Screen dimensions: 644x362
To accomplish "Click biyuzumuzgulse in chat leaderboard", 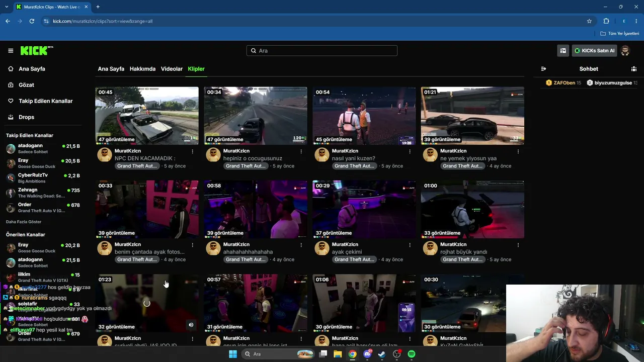I will pyautogui.click(x=612, y=83).
